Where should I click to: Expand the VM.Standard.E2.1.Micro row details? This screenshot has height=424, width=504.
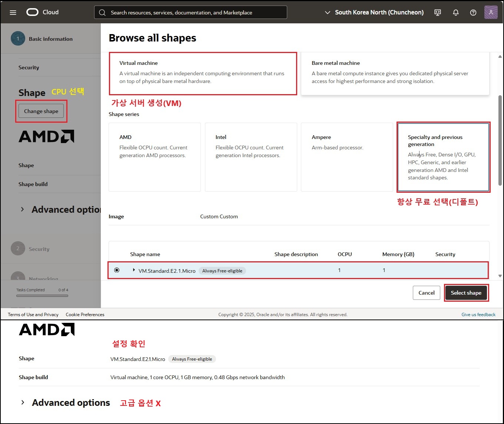134,270
